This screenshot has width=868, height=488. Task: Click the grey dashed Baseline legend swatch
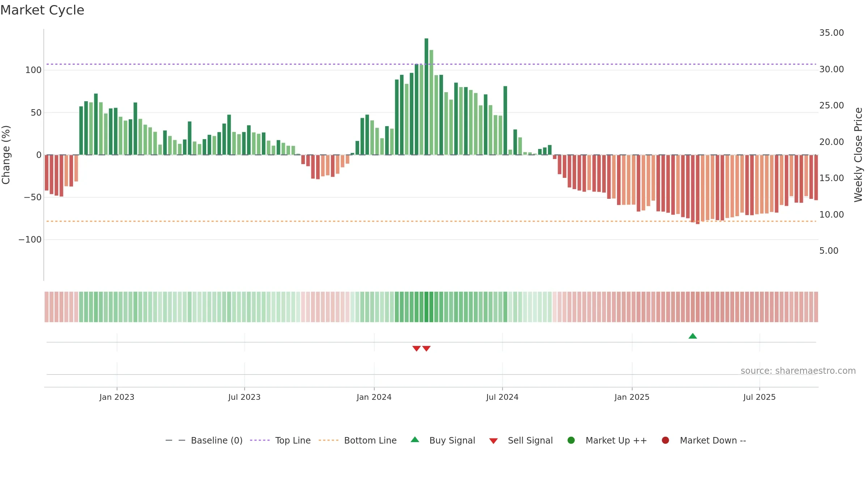175,440
